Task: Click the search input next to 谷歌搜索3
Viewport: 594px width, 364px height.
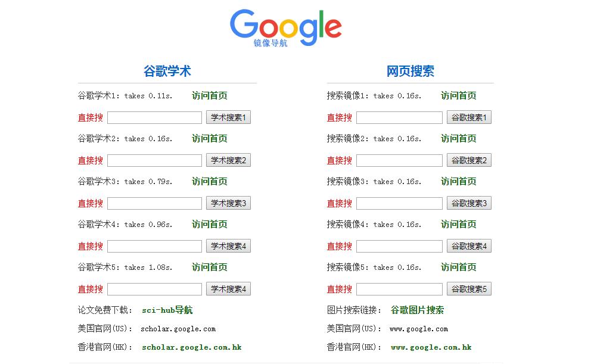Action: coord(399,203)
